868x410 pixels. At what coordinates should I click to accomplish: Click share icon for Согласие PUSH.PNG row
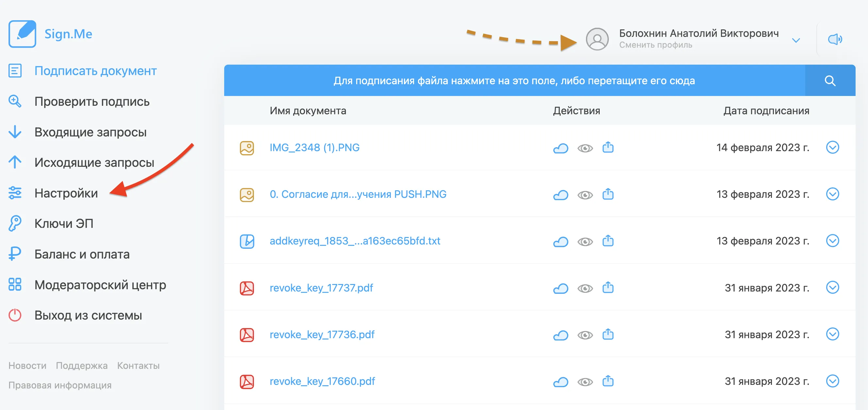click(x=608, y=194)
